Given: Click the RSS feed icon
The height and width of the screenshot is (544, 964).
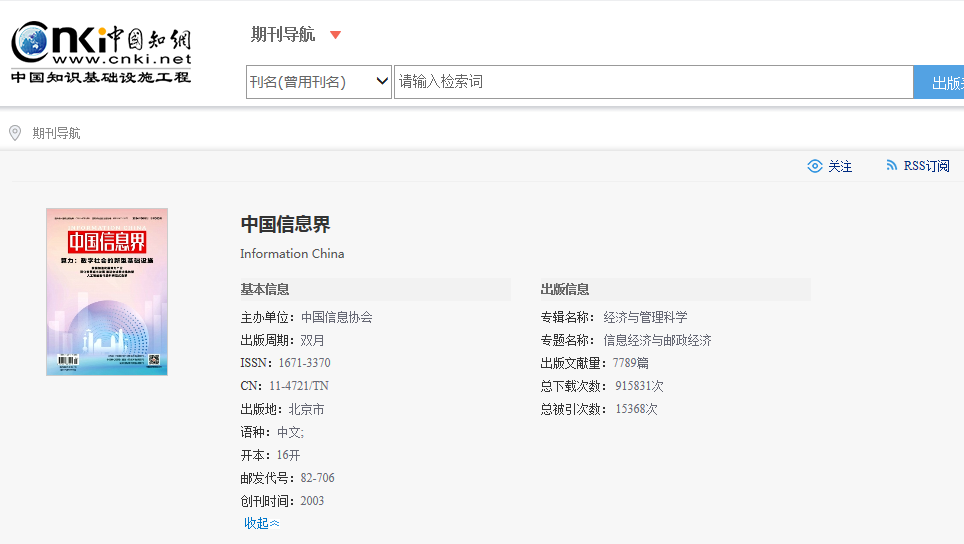Looking at the screenshot, I should 892,166.
